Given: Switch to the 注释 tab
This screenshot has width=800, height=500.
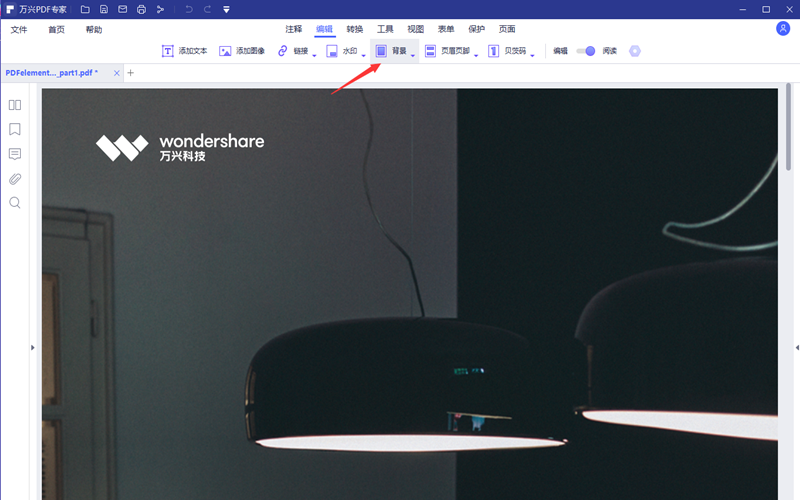Looking at the screenshot, I should (293, 29).
